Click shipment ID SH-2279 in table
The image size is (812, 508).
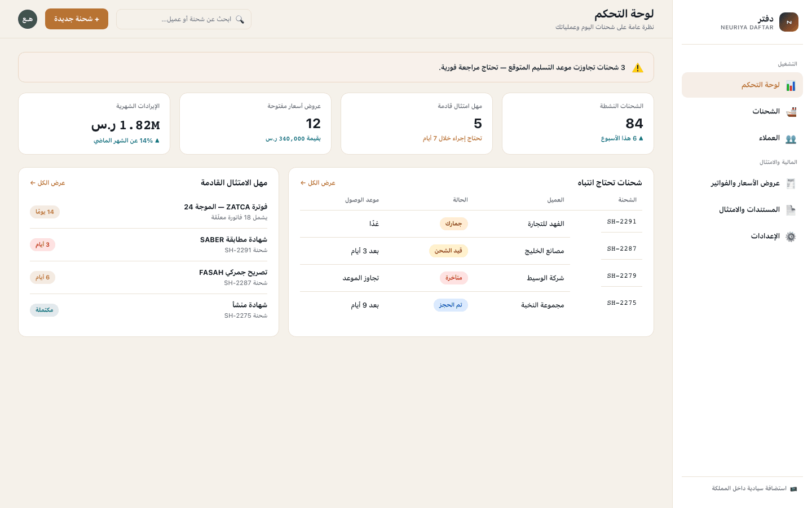coord(621,276)
